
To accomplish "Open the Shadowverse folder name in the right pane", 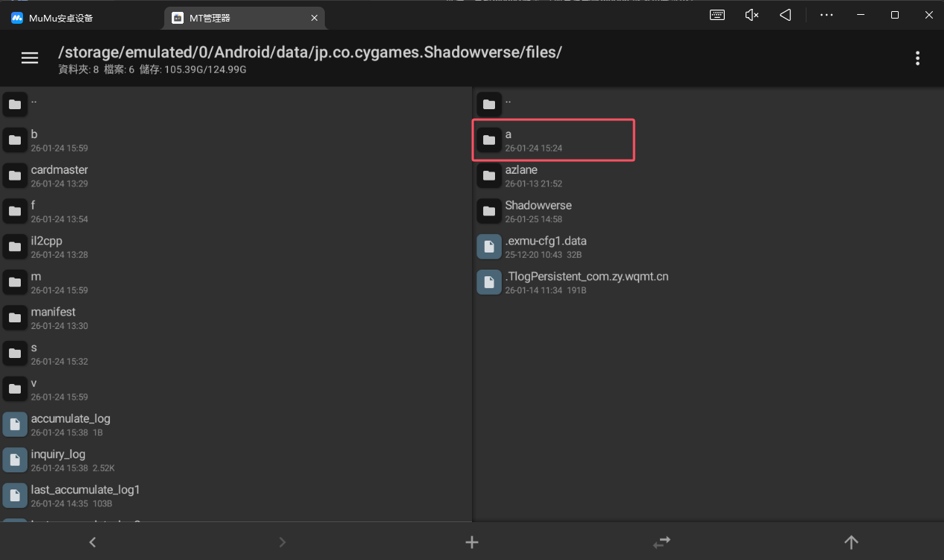I will pos(538,206).
